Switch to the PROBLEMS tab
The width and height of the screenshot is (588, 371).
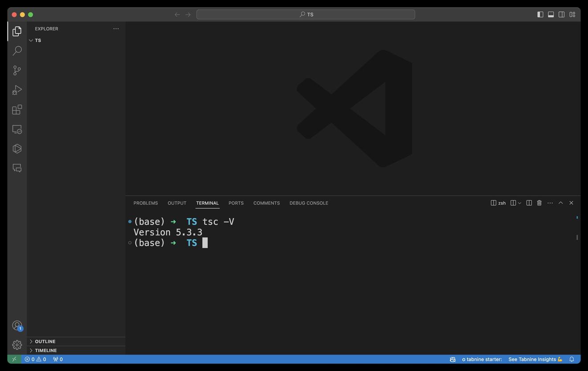[x=146, y=203]
